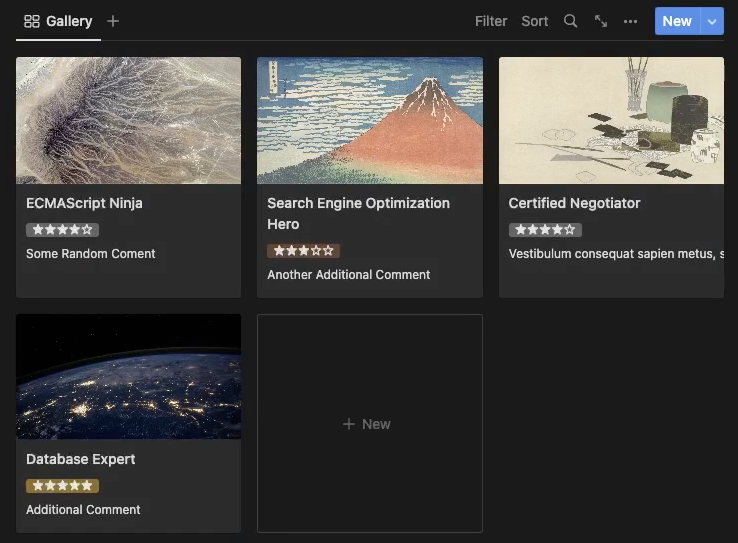Viewport: 738px width, 543px height.
Task: Click the empty + New card
Action: (369, 424)
